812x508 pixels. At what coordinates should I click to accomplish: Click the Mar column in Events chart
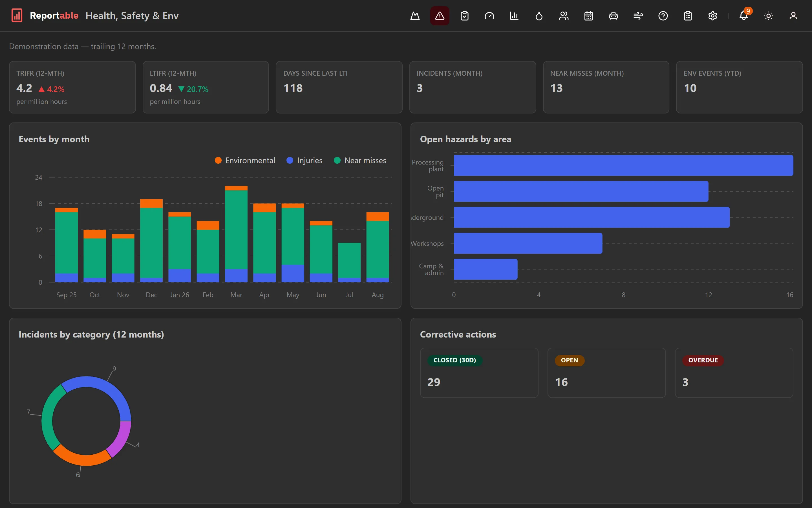pos(236,234)
